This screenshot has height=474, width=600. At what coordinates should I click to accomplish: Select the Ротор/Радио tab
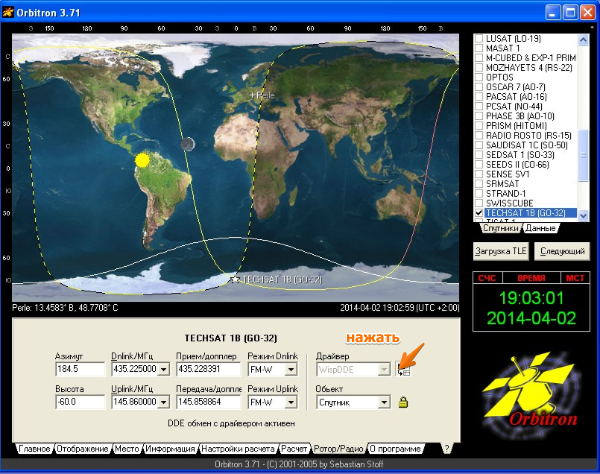[x=338, y=448]
